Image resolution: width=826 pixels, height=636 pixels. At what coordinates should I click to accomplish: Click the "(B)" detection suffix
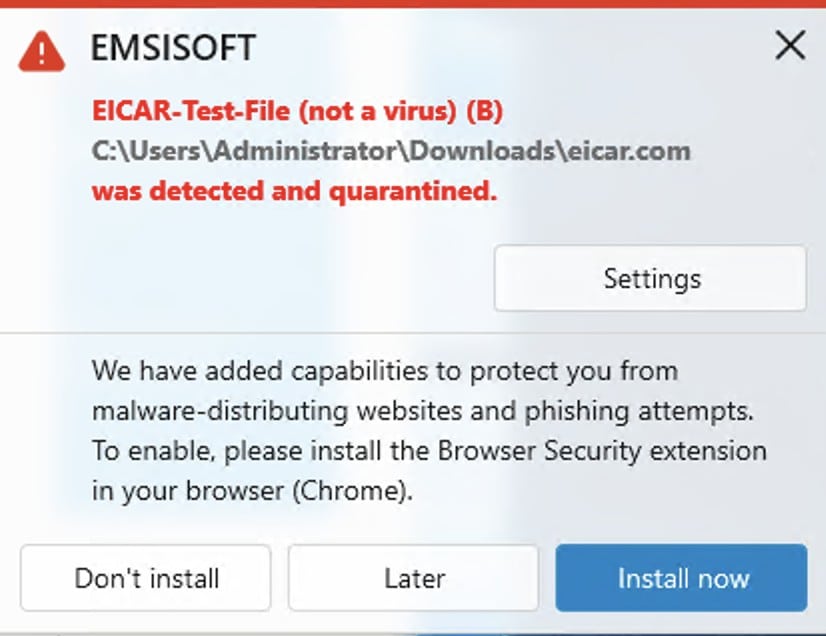[485, 112]
